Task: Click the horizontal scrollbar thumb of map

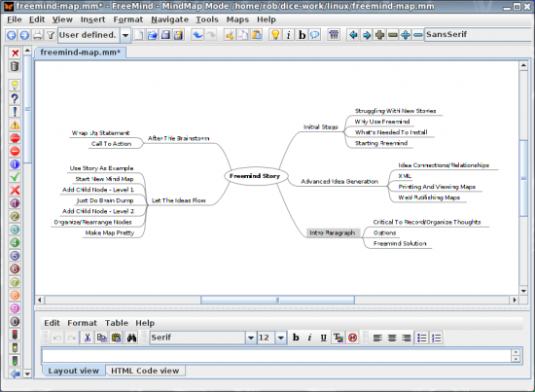Action: coord(277,301)
